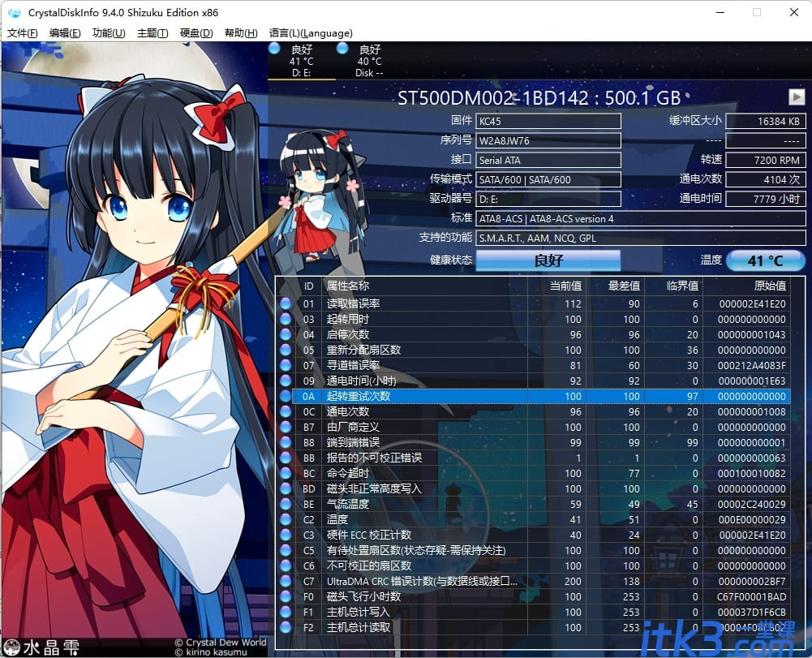Click the rotation rate 7200 RPM field
Viewport: 812px width, 658px height.
tap(766, 161)
